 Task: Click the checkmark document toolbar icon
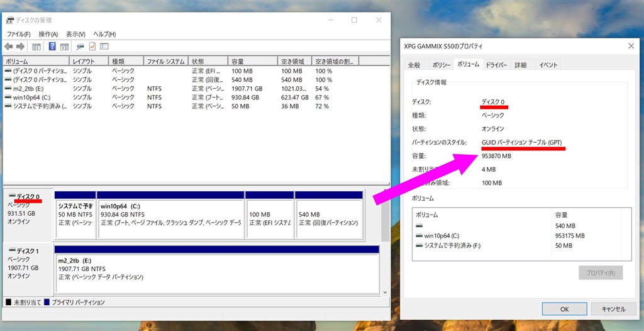pos(92,47)
